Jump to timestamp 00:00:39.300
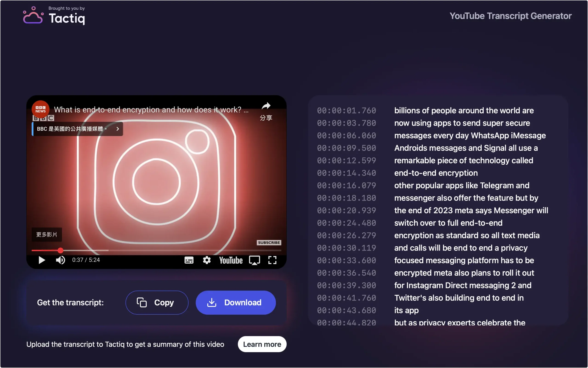The image size is (588, 368). (346, 285)
